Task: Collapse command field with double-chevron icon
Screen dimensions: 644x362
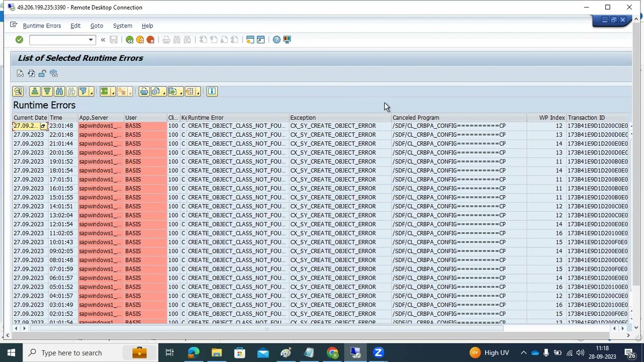Action: pyautogui.click(x=103, y=40)
